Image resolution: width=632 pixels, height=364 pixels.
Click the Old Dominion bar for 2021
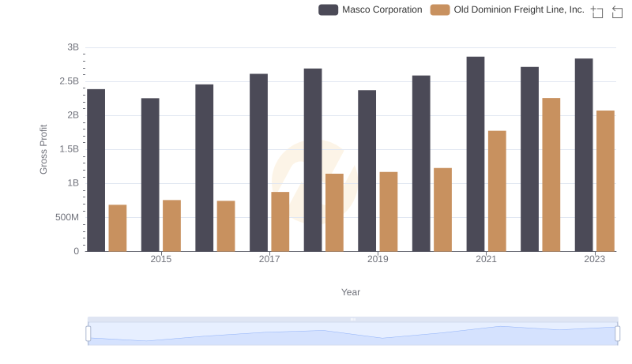point(497,191)
